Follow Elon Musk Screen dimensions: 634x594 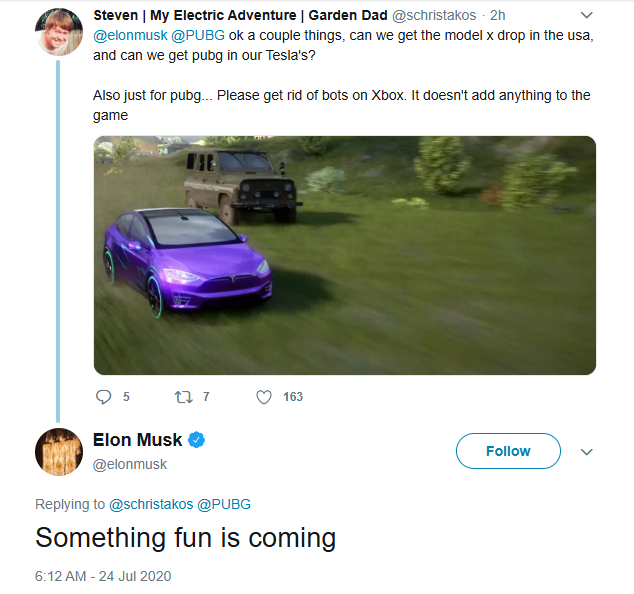point(508,451)
